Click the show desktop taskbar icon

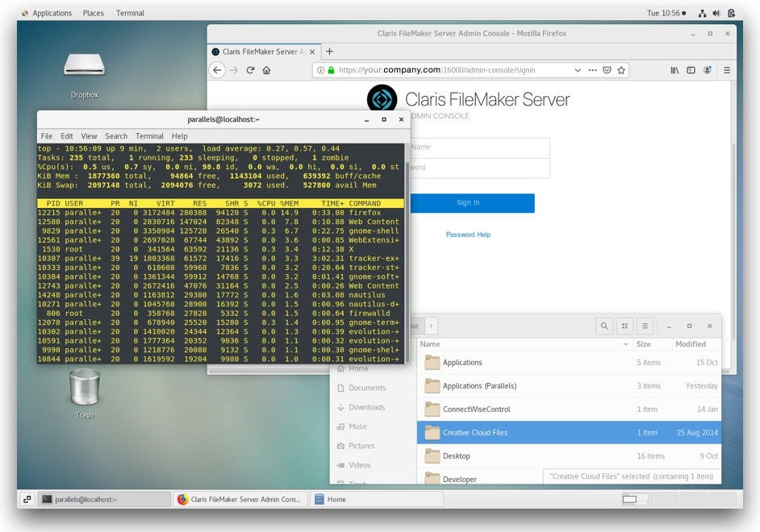(27, 499)
